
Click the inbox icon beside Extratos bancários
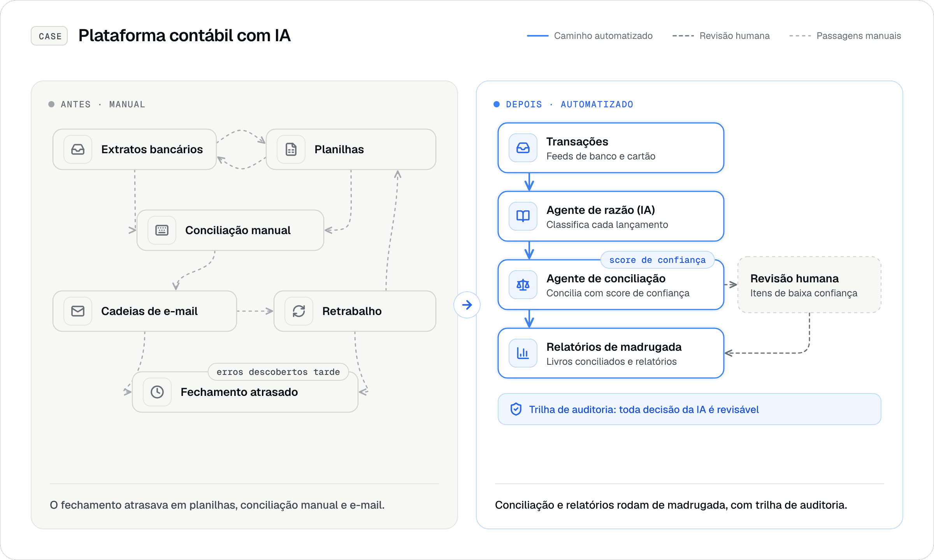tap(78, 149)
